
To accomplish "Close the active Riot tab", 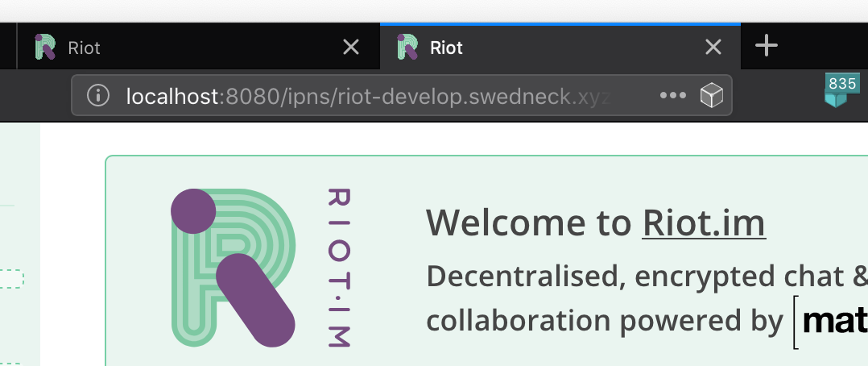I will pos(713,47).
